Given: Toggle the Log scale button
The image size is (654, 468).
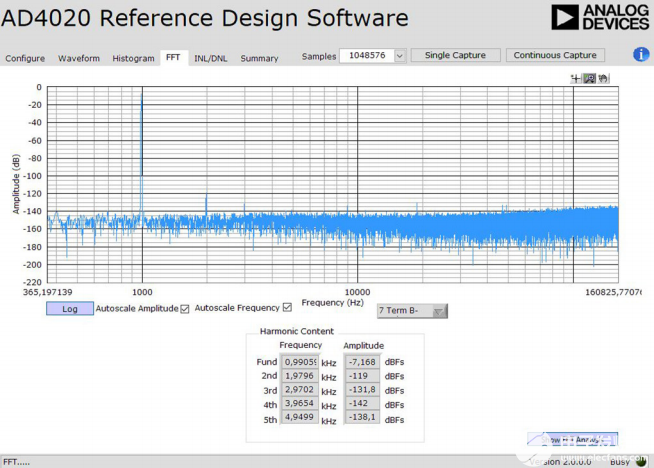Looking at the screenshot, I should click(x=70, y=309).
